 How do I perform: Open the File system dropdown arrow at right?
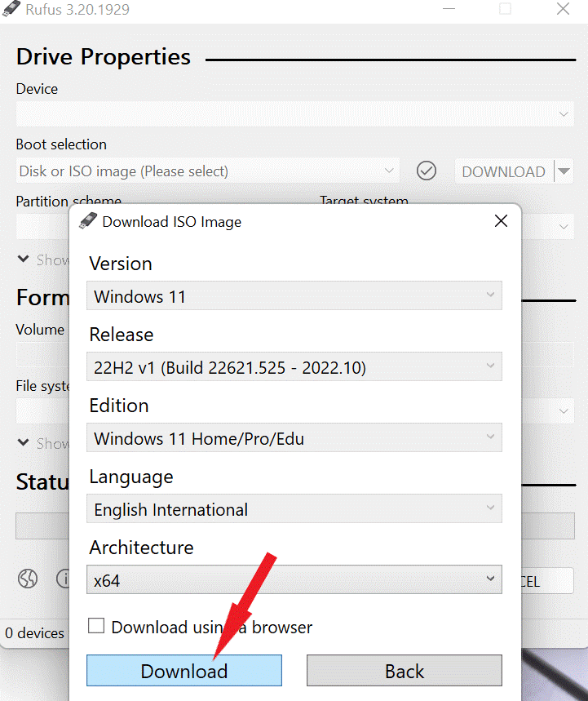pyautogui.click(x=564, y=411)
